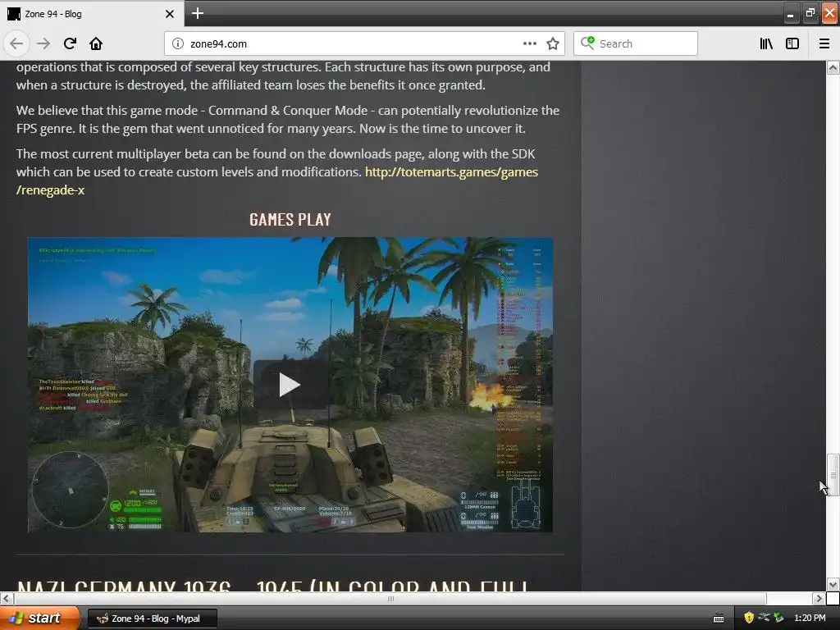Open page actions three-dot menu
The image size is (840, 630).
[x=529, y=43]
